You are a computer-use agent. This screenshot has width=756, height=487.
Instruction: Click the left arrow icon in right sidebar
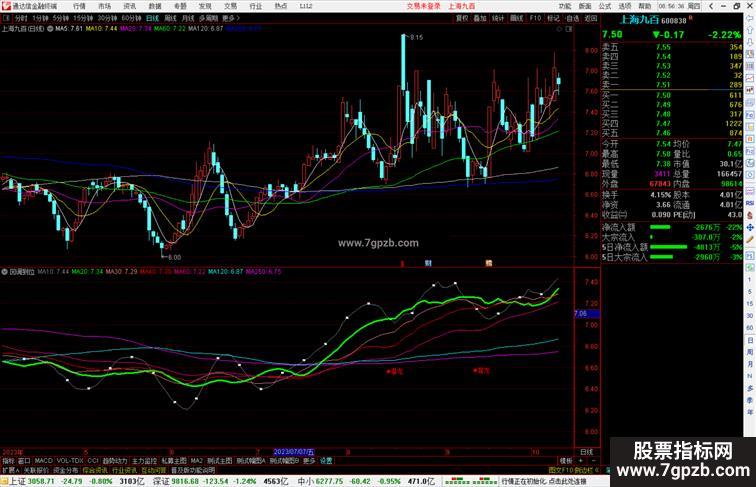[x=750, y=18]
